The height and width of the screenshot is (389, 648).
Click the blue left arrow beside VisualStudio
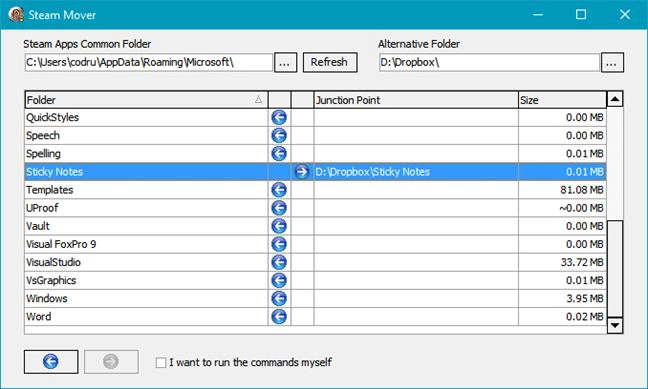pyautogui.click(x=279, y=262)
